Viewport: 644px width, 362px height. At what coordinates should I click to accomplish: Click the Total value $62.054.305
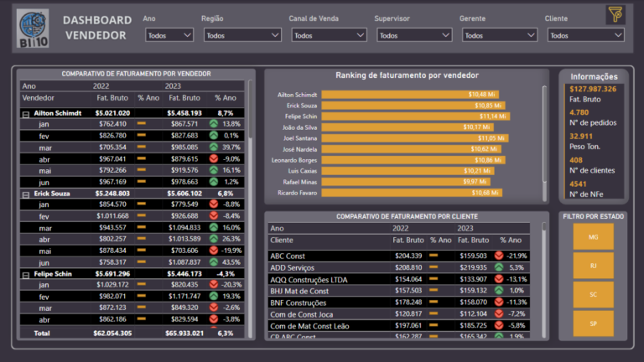112,334
